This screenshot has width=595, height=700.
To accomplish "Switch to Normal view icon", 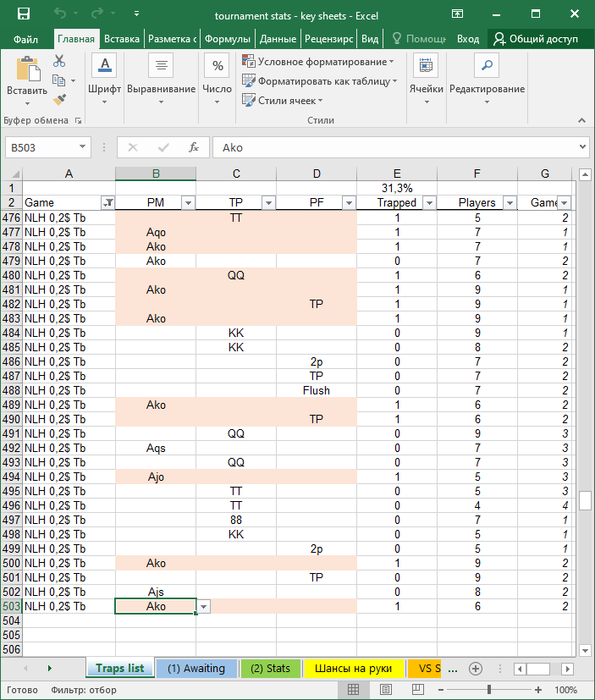I will (x=353, y=689).
